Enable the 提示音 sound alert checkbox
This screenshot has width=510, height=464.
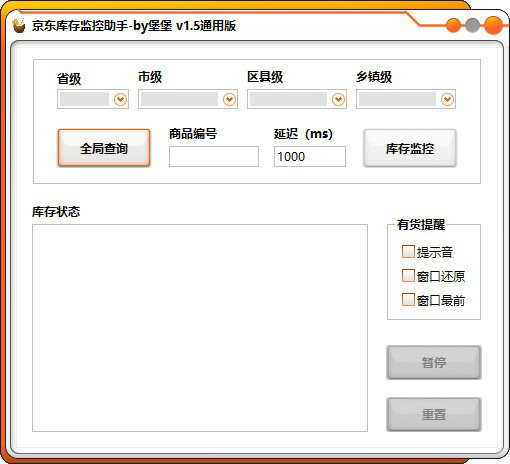408,252
